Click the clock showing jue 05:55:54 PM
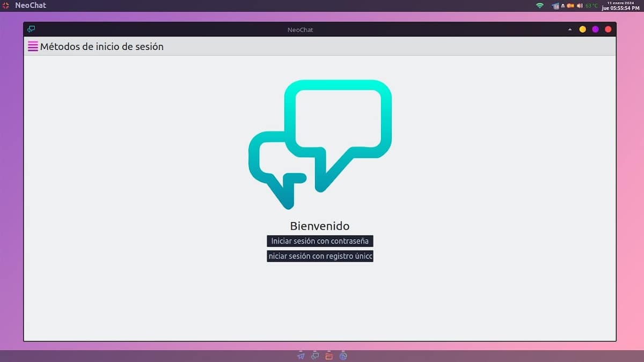The image size is (644, 362). (620, 6)
